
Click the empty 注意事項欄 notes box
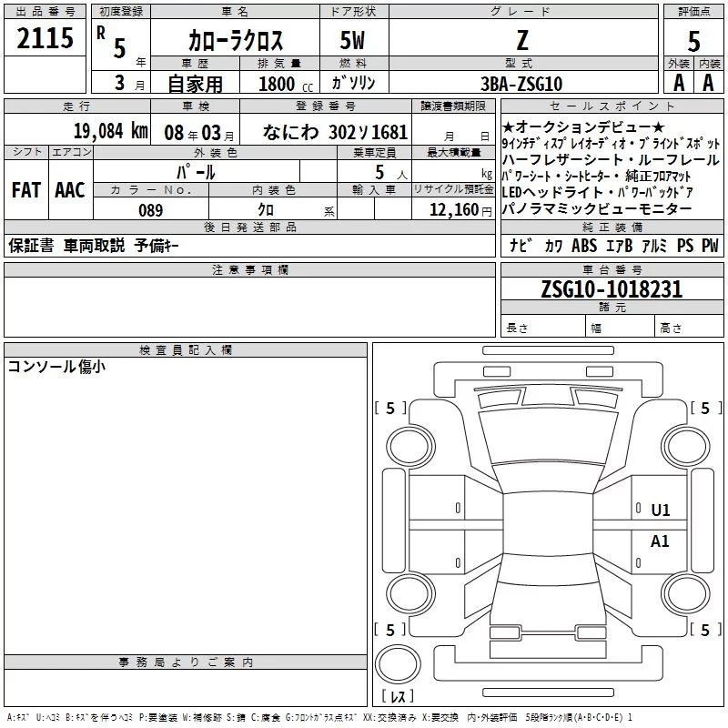(x=249, y=307)
